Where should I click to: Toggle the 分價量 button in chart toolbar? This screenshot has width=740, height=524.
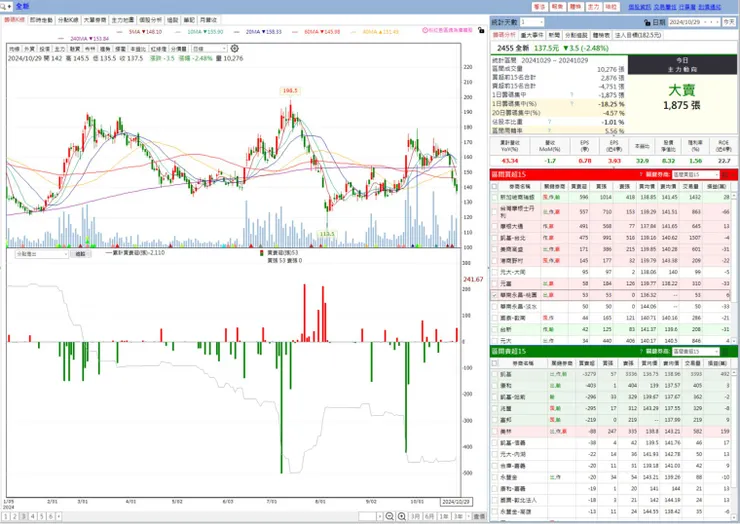click(178, 49)
